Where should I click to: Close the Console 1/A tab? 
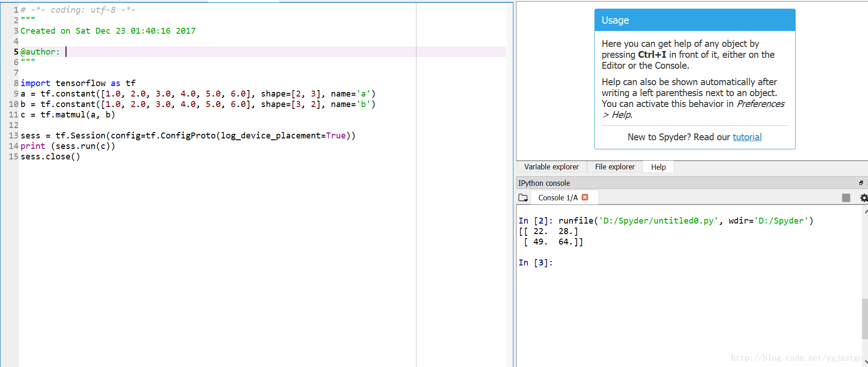(585, 197)
